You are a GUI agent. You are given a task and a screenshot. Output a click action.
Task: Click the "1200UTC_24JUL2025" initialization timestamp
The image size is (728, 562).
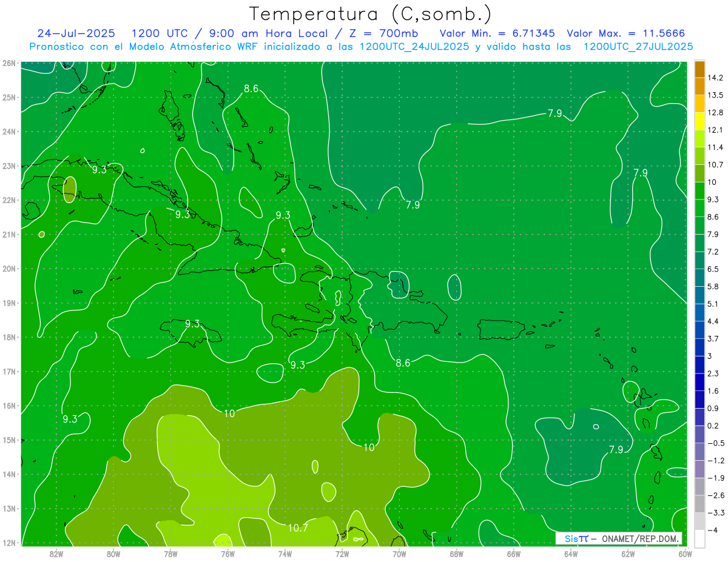[x=414, y=47]
